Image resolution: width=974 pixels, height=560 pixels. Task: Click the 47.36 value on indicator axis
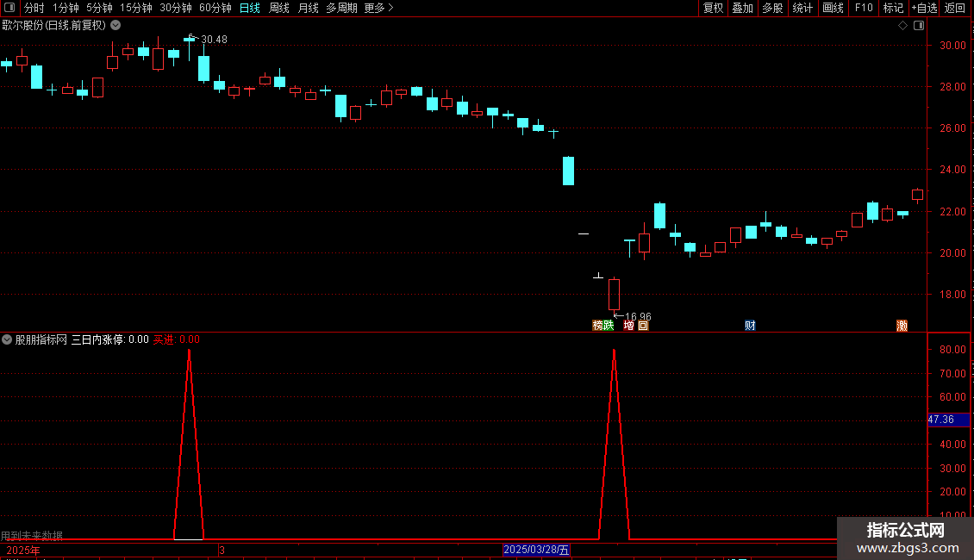941,420
